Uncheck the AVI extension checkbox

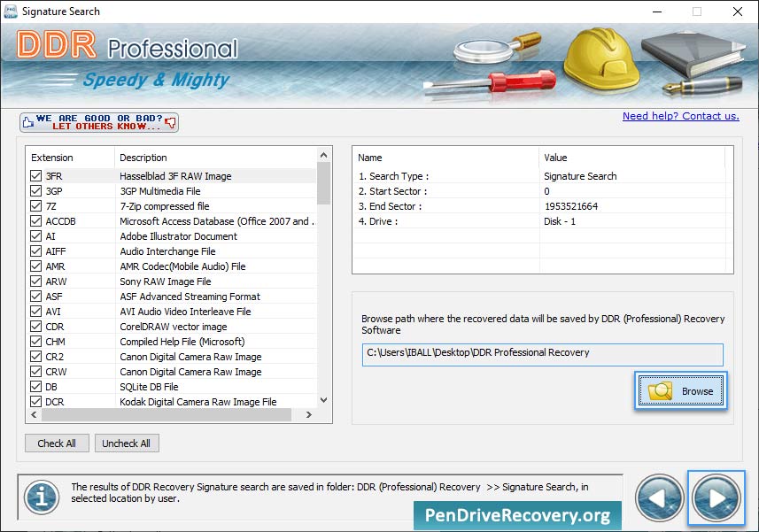[35, 311]
